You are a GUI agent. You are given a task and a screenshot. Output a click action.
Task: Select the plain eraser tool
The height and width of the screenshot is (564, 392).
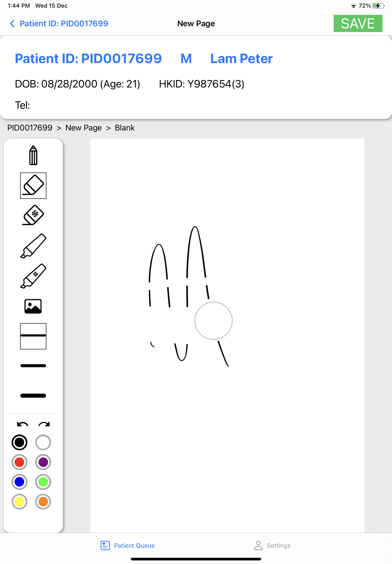coord(33,186)
